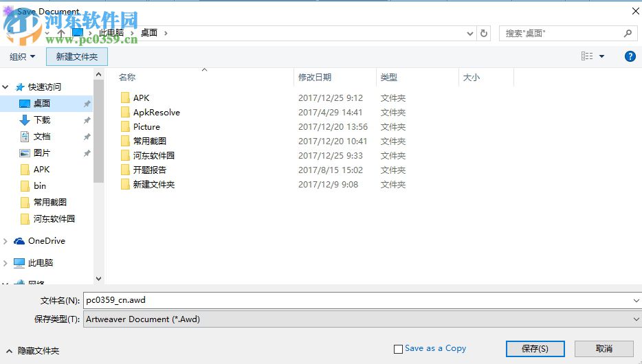
Task: Click the pin icon next to 图片
Action: pyautogui.click(x=87, y=153)
